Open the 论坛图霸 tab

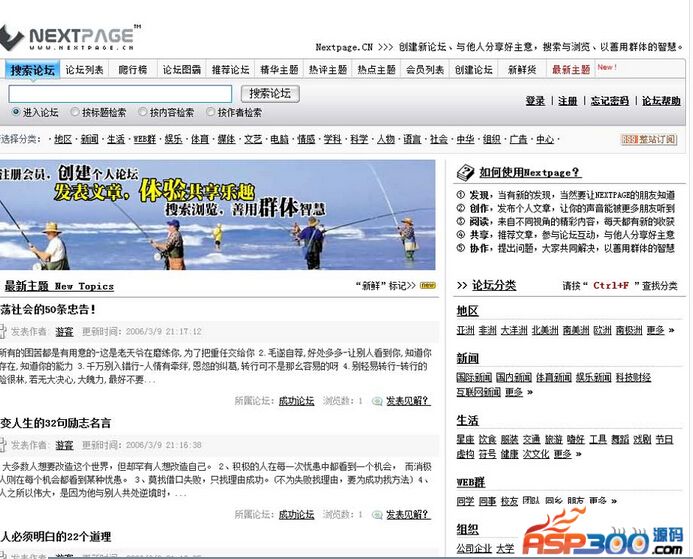182,70
